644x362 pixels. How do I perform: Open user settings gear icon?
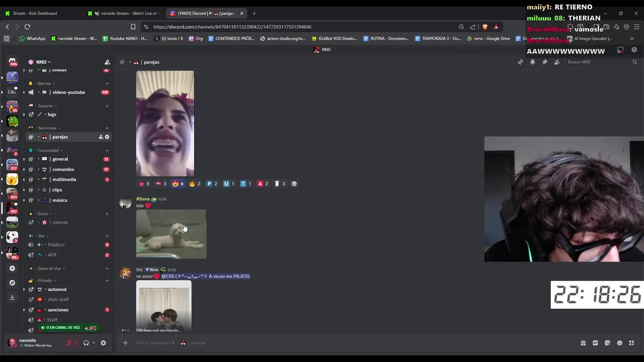point(103,343)
